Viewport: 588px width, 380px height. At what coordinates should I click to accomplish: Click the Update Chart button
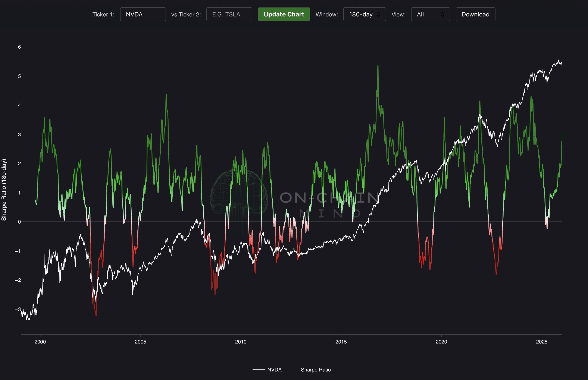pyautogui.click(x=284, y=14)
